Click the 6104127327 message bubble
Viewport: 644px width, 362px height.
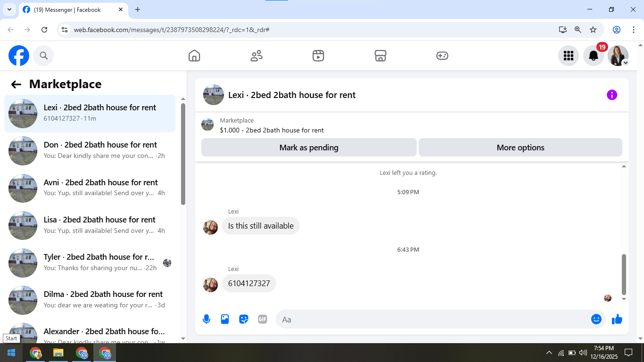pyautogui.click(x=249, y=283)
